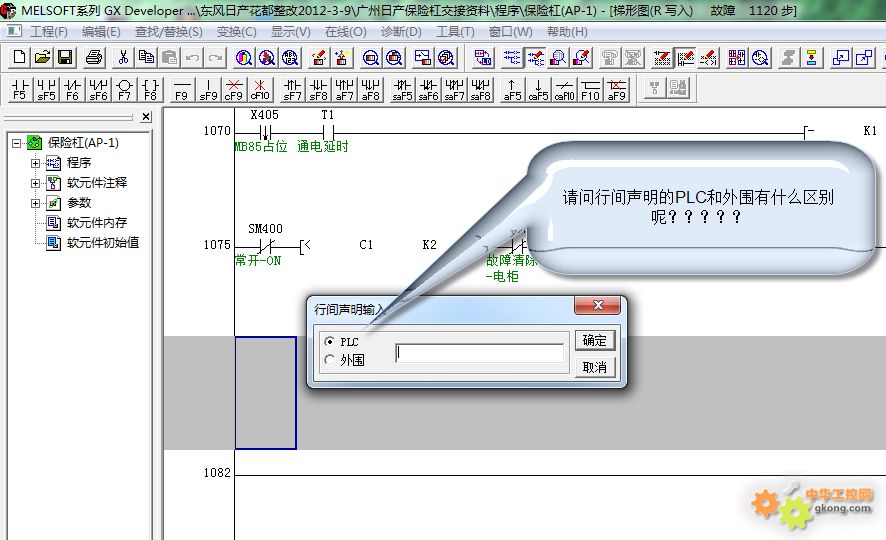Insert rising pulse contact sF7
Screen dimensions: 886x540
292,89
